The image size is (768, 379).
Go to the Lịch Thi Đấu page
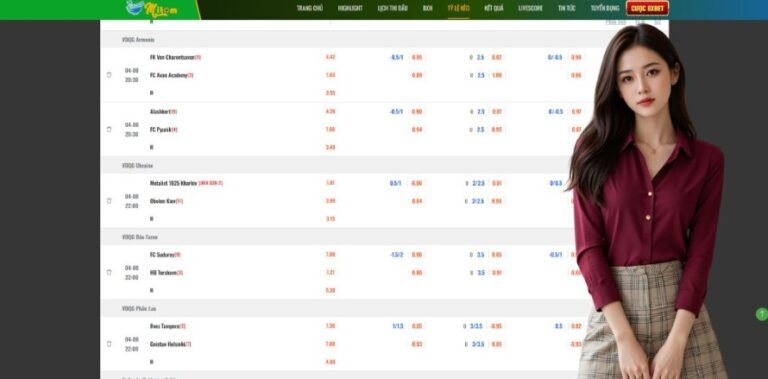[x=393, y=8]
